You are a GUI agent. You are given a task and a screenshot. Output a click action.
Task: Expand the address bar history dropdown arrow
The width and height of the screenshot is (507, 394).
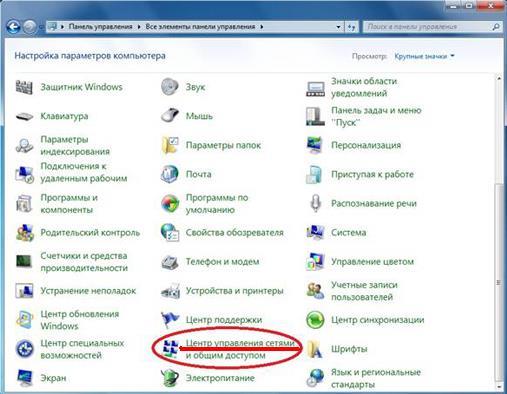[x=338, y=27]
